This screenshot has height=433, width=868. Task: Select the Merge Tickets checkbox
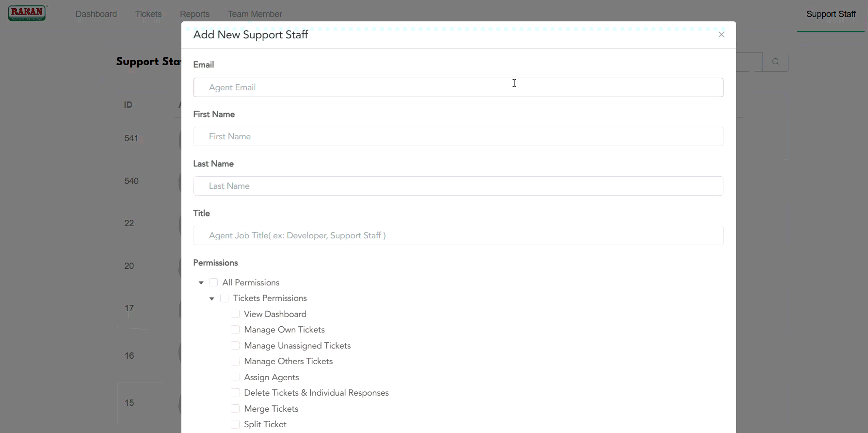click(x=235, y=409)
